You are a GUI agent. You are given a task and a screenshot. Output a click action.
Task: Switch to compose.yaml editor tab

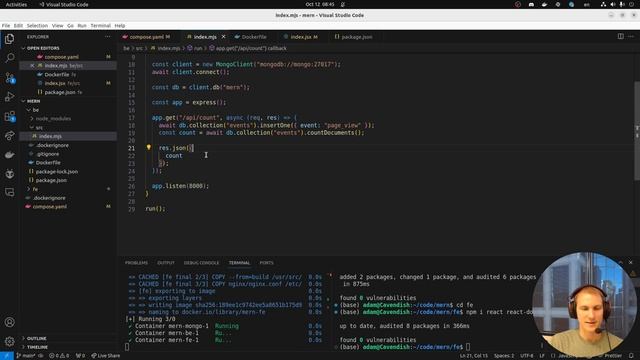click(147, 37)
